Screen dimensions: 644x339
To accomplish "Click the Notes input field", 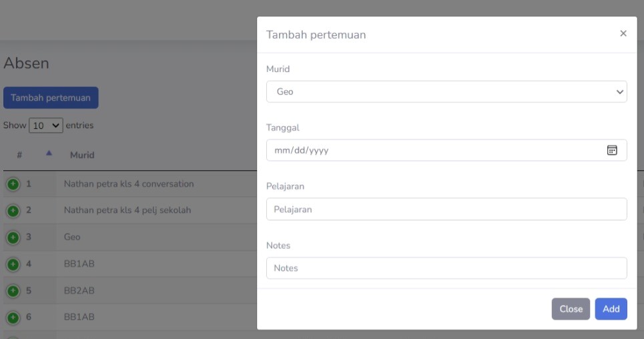I will click(446, 268).
